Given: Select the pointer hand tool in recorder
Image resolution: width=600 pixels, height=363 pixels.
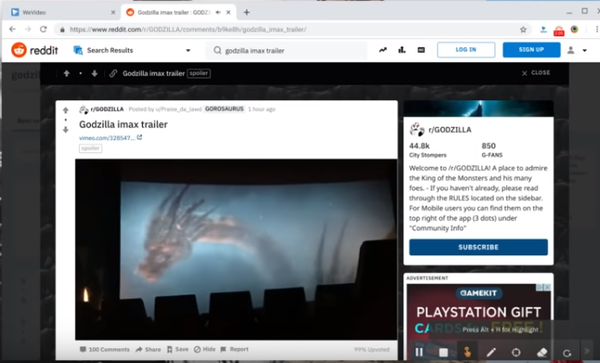Looking at the screenshot, I should click(467, 352).
